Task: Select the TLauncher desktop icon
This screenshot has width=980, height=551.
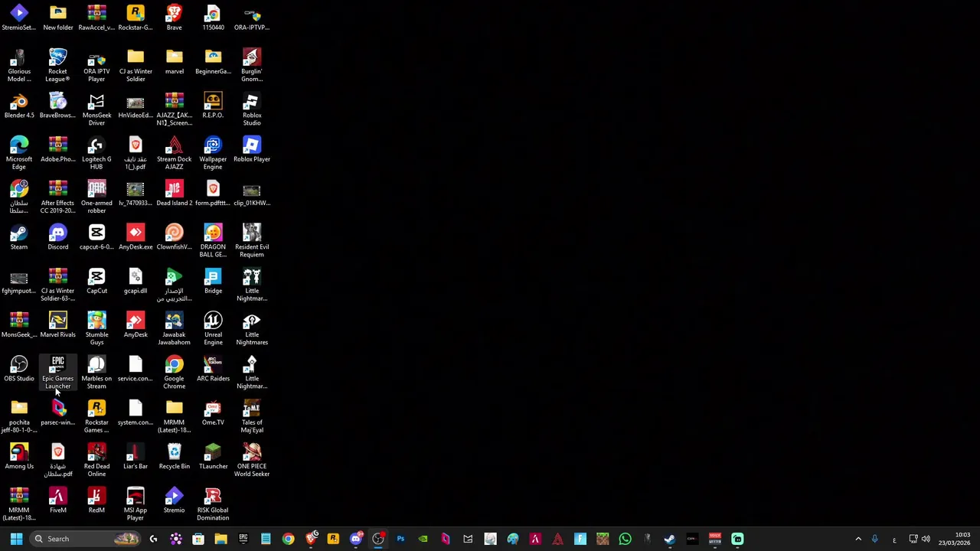Action: 213,457
